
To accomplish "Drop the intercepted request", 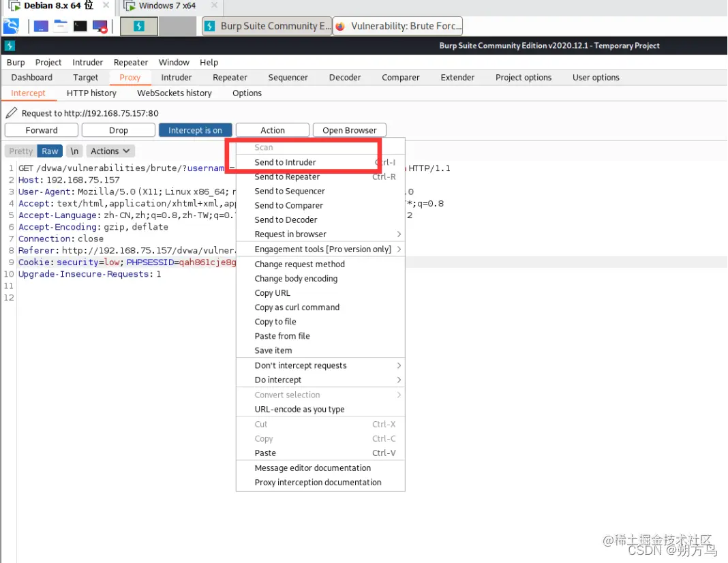I will point(119,130).
